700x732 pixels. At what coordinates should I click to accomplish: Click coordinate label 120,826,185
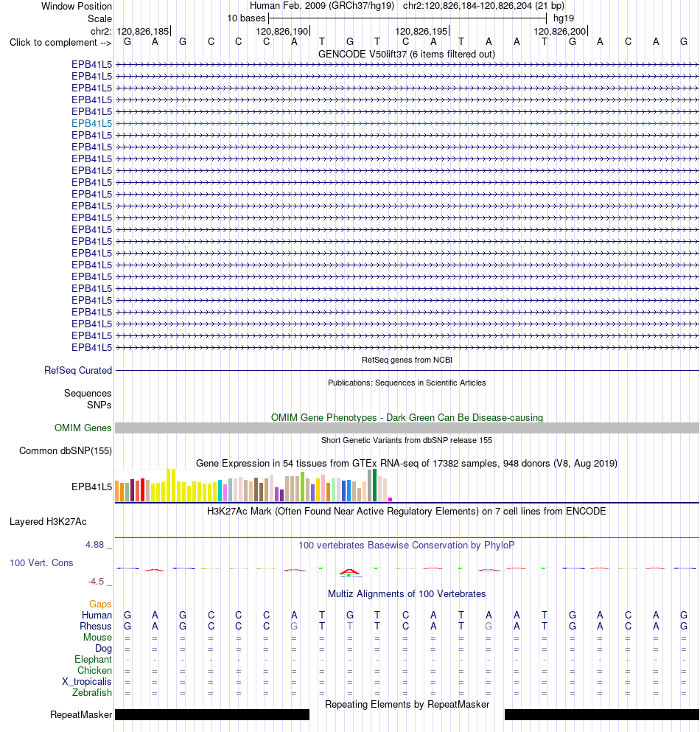pyautogui.click(x=143, y=31)
